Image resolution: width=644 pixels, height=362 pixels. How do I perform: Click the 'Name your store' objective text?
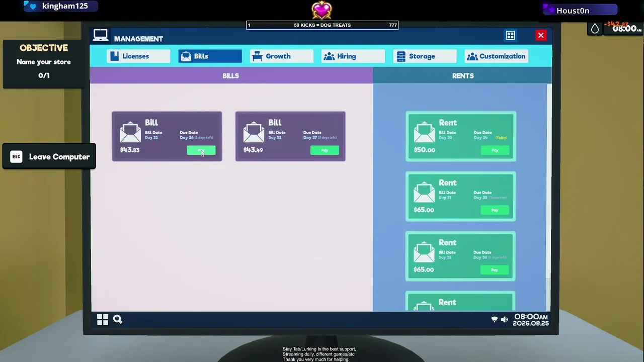tap(44, 62)
